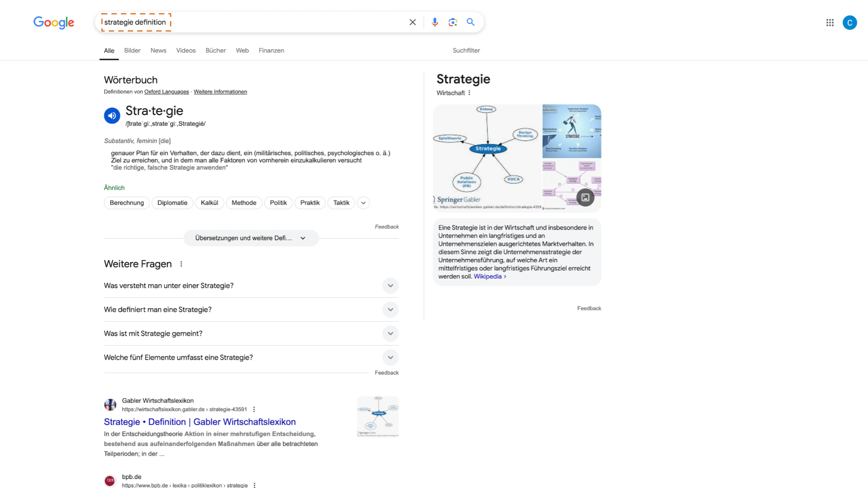This screenshot has width=868, height=488.
Task: Click the Wikipedia link in knowledge panel
Action: [x=487, y=277]
